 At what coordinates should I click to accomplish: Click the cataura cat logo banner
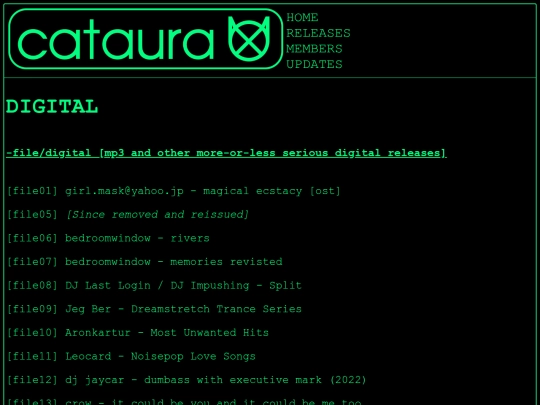[146, 39]
